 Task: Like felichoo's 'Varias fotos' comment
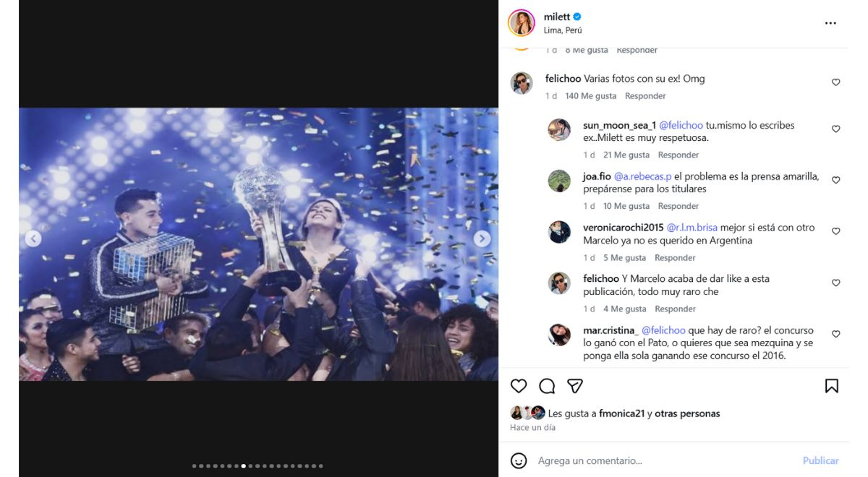pyautogui.click(x=835, y=82)
